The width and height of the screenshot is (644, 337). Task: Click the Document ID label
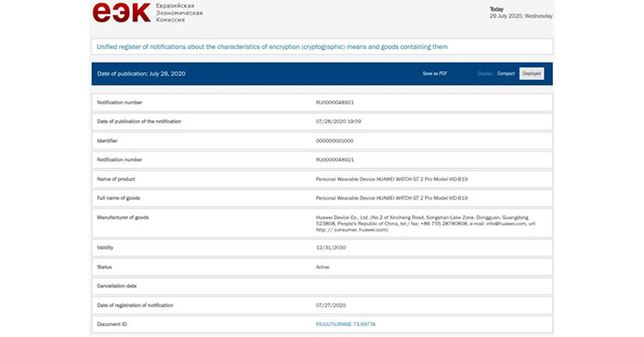112,324
